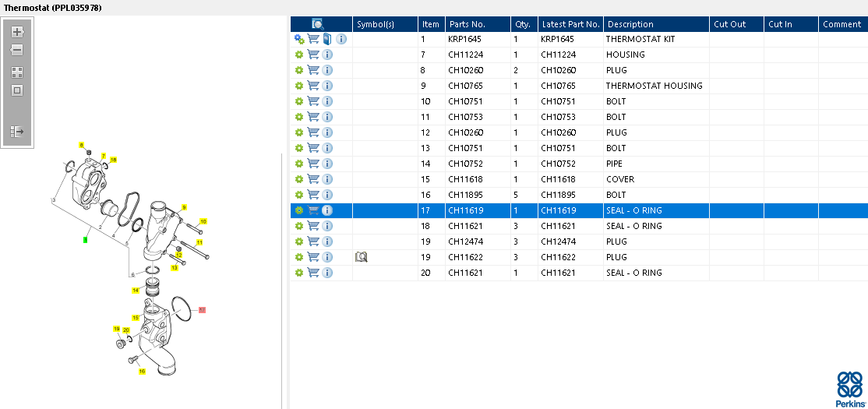Click the Latest Part No. column header
This screenshot has height=409, width=868.
570,24
